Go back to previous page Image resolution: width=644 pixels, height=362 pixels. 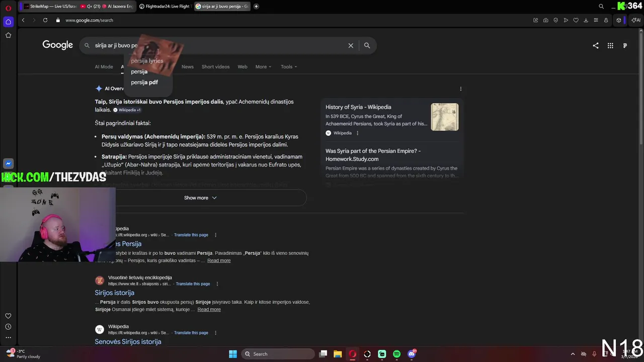point(23,20)
